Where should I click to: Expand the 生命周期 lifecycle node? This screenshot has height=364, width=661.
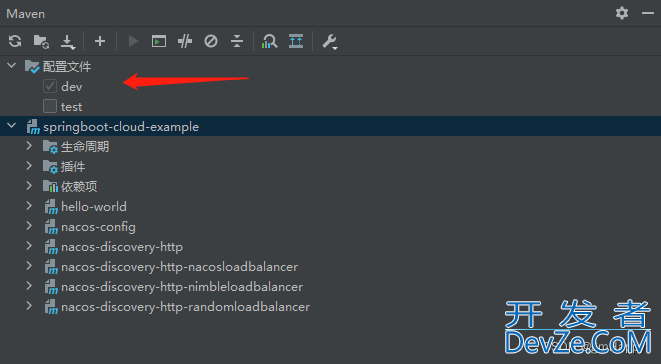click(x=29, y=146)
